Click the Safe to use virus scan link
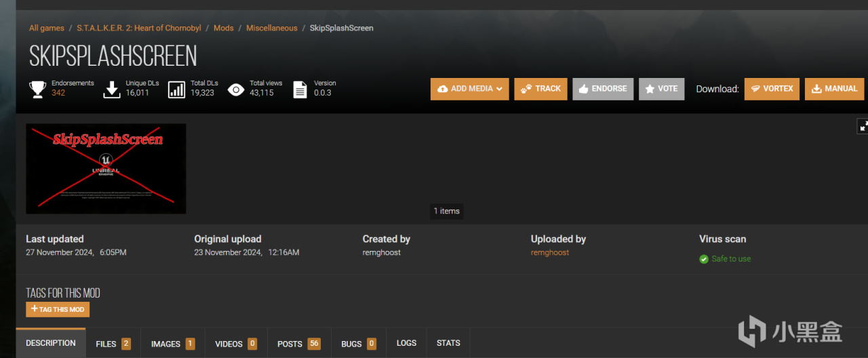This screenshot has height=358, width=868. coord(731,259)
